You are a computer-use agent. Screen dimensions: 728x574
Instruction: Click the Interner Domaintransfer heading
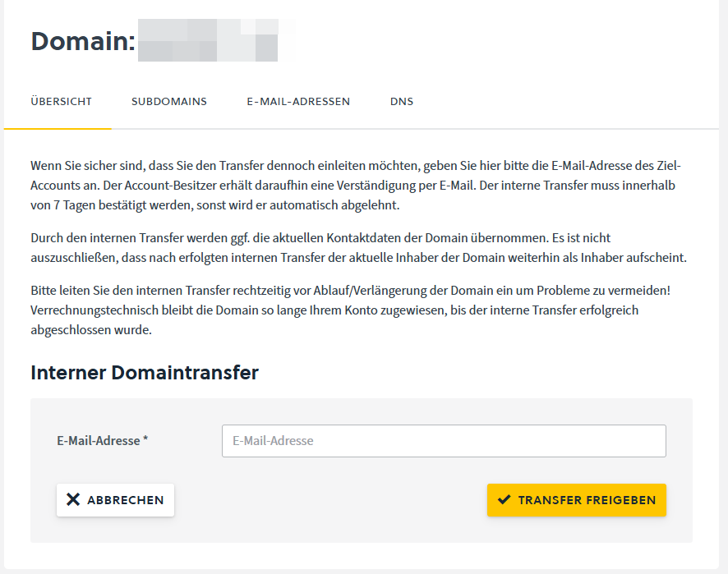pyautogui.click(x=145, y=373)
